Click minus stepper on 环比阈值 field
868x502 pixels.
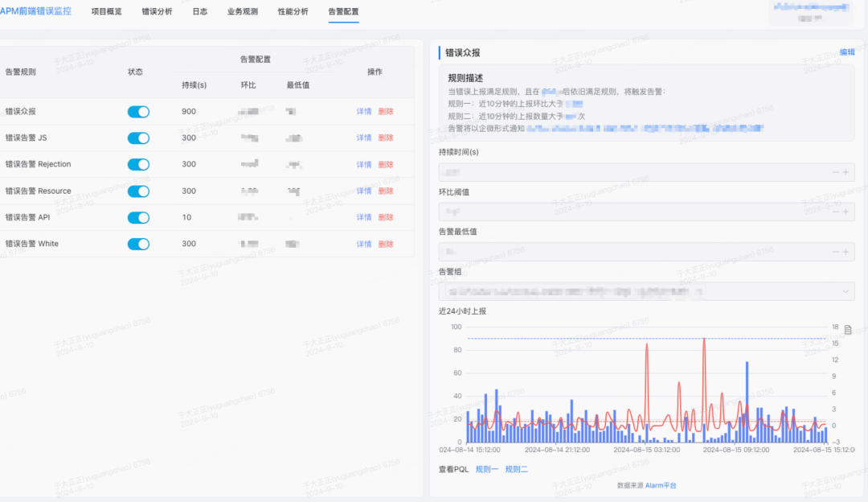(835, 212)
